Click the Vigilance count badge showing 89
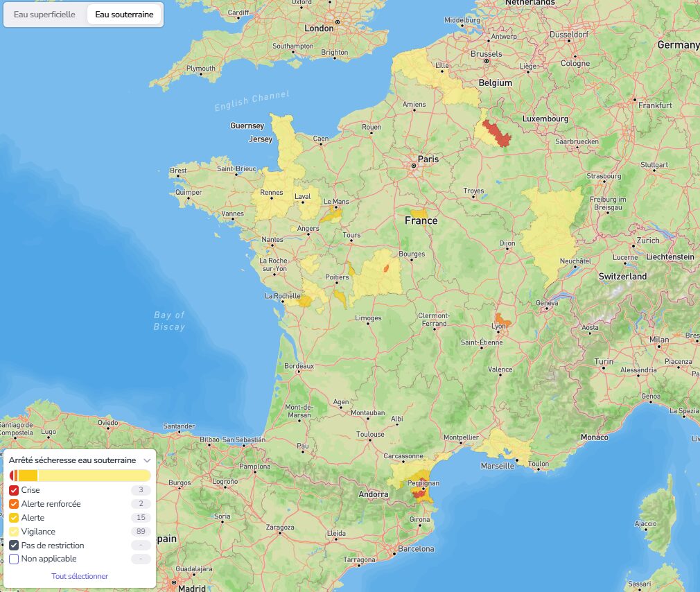Image resolution: width=700 pixels, height=592 pixels. tap(141, 532)
